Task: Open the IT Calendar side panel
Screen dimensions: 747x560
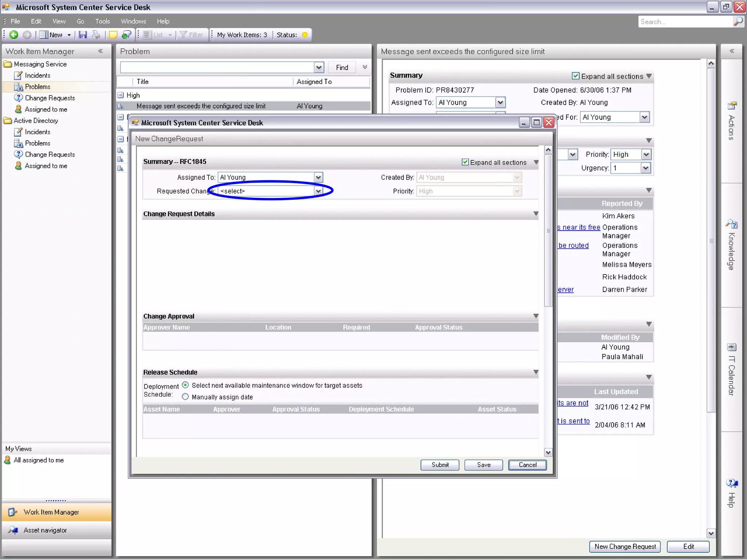Action: pos(731,347)
